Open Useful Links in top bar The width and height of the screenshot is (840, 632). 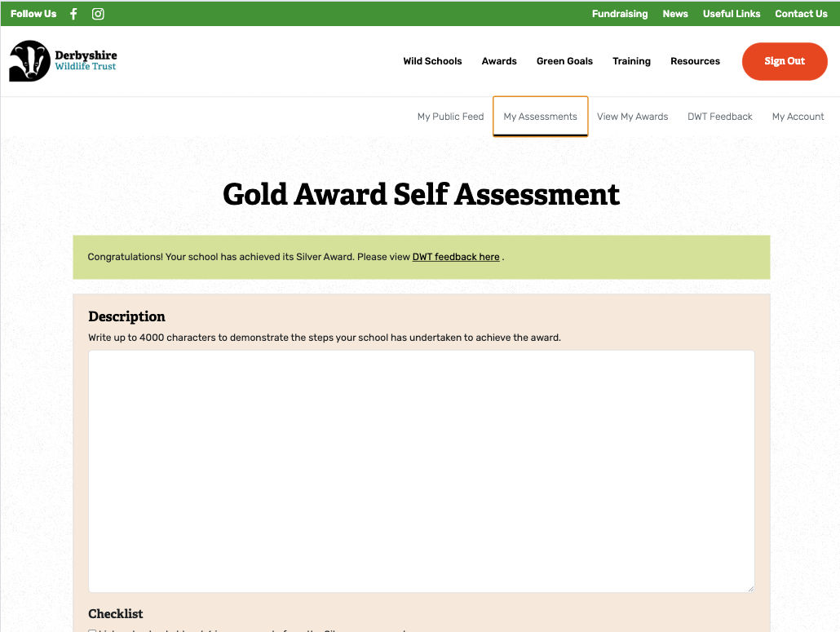[x=732, y=14]
